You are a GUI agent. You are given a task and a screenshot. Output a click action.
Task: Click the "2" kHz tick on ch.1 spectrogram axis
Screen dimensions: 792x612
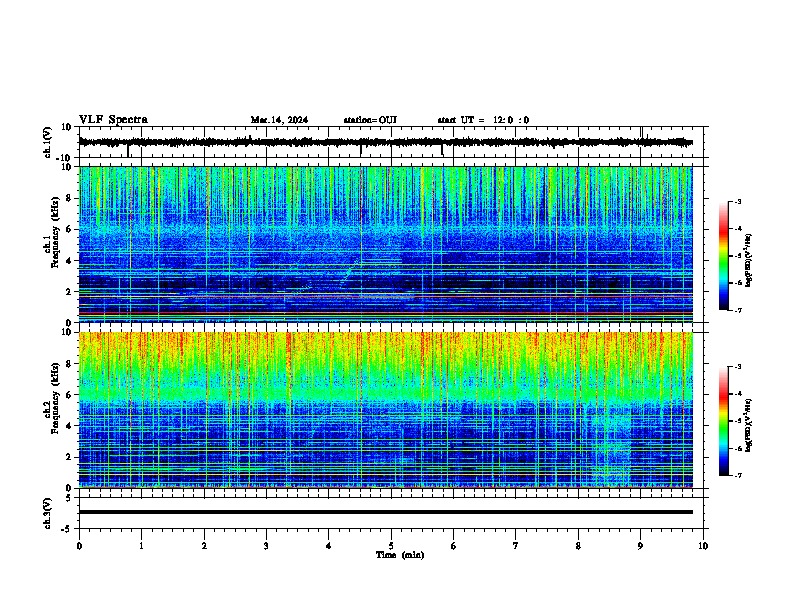(69, 292)
